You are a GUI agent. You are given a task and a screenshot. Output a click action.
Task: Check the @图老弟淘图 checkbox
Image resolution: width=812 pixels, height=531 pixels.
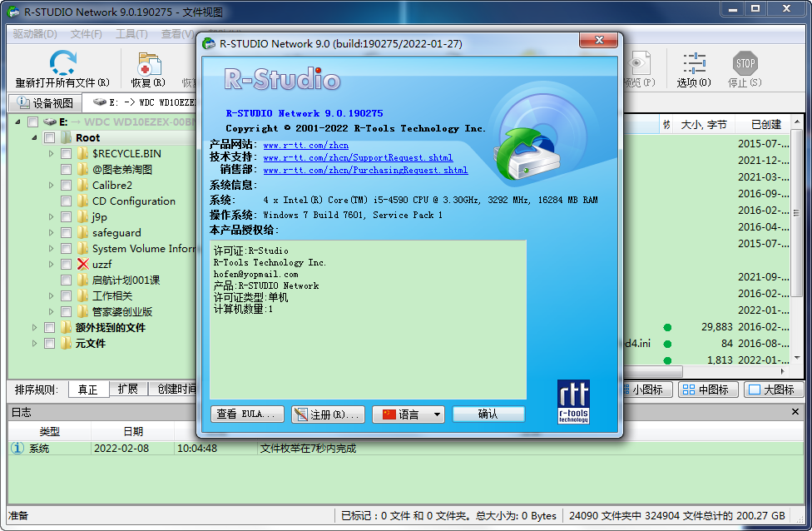66,170
